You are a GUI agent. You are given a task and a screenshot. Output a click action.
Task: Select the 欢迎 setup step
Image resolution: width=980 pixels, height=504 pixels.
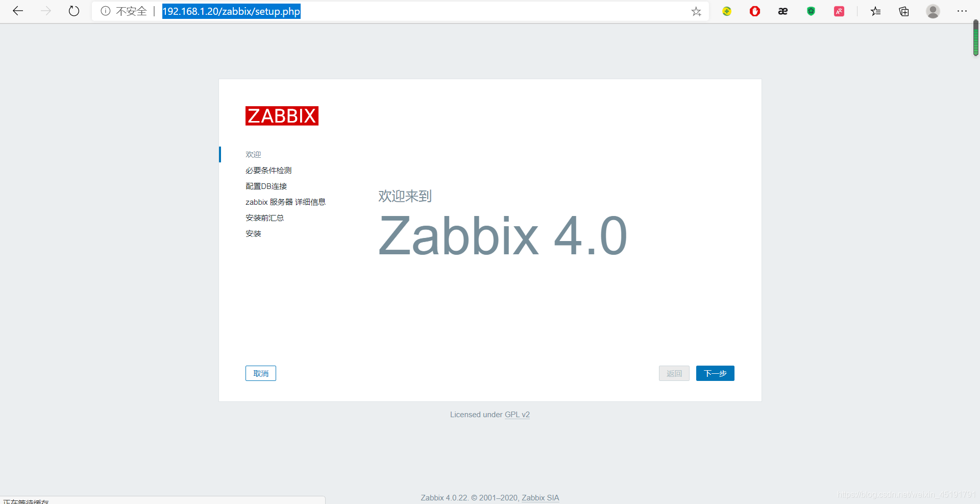click(253, 154)
